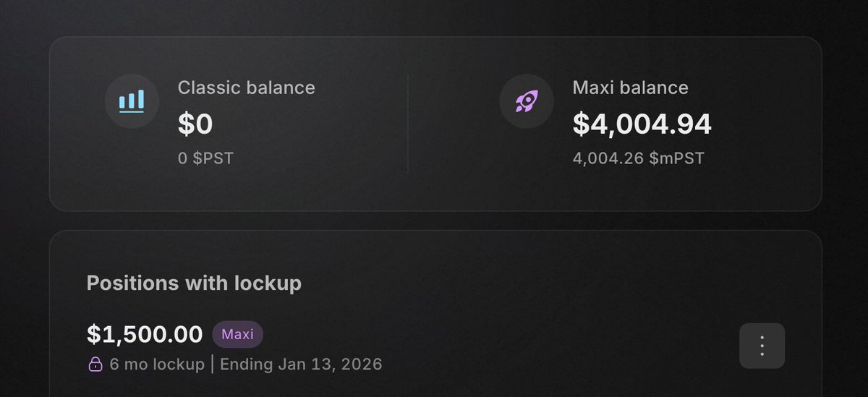
Task: Select the Maxi balance label
Action: coord(631,88)
